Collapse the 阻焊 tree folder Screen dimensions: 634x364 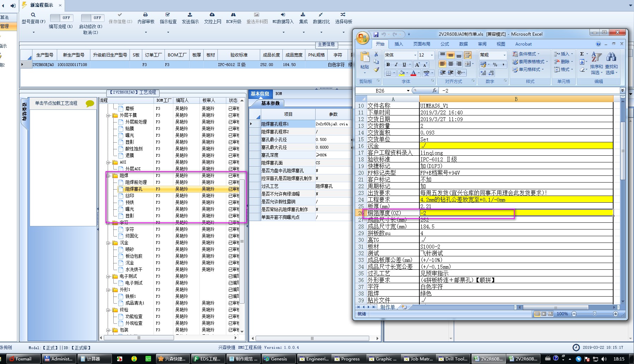pos(108,175)
